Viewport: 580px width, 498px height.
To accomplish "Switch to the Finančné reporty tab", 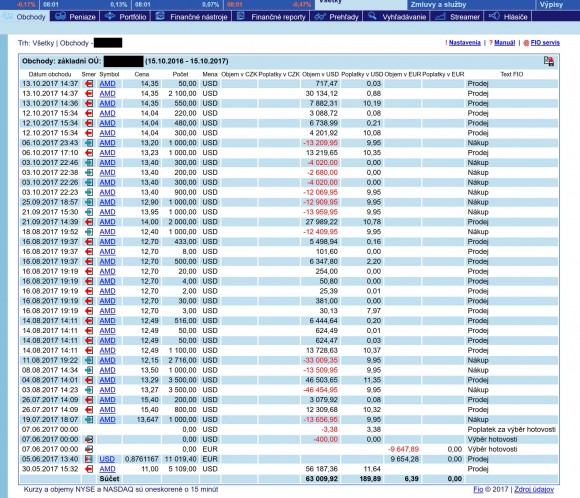I will click(x=271, y=17).
